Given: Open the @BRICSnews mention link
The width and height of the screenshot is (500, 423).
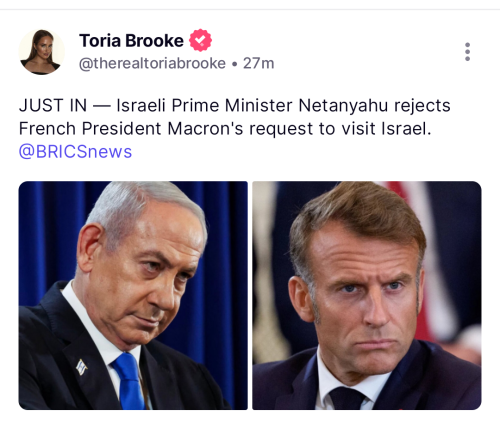Looking at the screenshot, I should pos(75,152).
